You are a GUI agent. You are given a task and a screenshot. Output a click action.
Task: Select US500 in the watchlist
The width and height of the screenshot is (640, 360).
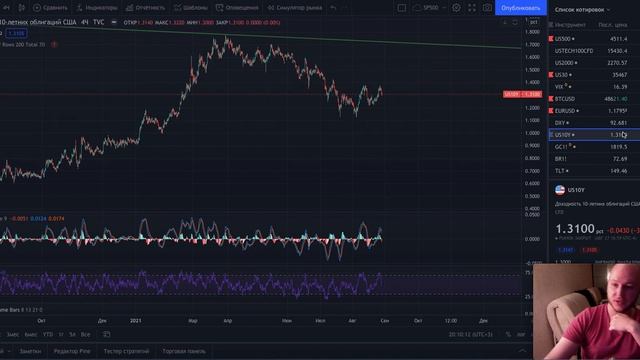[x=594, y=39]
